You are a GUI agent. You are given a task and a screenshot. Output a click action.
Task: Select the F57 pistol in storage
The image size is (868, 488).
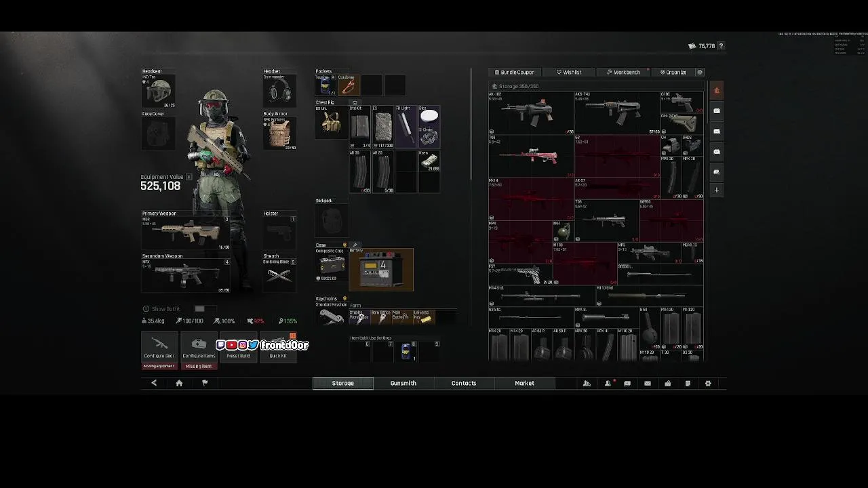coord(520,274)
